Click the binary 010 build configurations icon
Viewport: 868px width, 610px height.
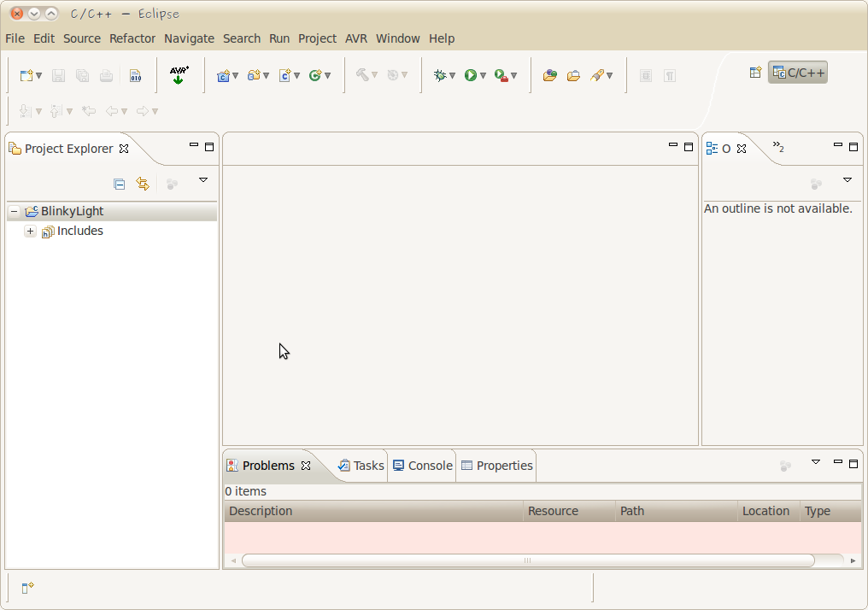[136, 75]
